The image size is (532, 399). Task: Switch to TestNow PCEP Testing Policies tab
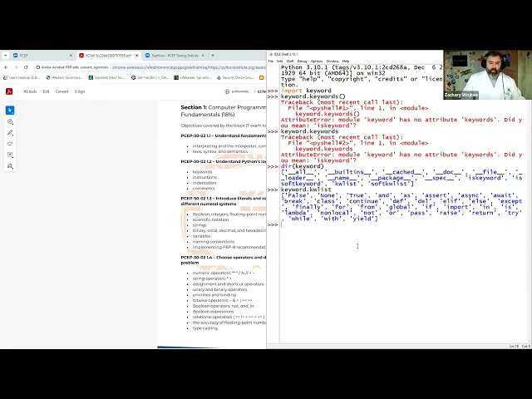pos(175,56)
